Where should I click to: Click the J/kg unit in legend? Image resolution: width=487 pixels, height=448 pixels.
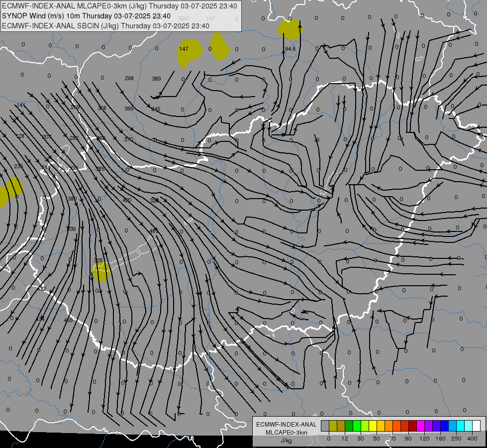coord(287,440)
